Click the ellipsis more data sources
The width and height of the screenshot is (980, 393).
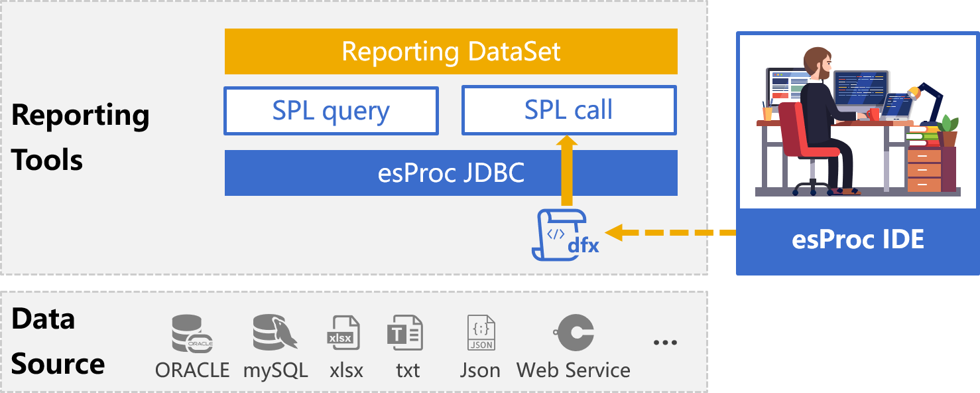[665, 343]
